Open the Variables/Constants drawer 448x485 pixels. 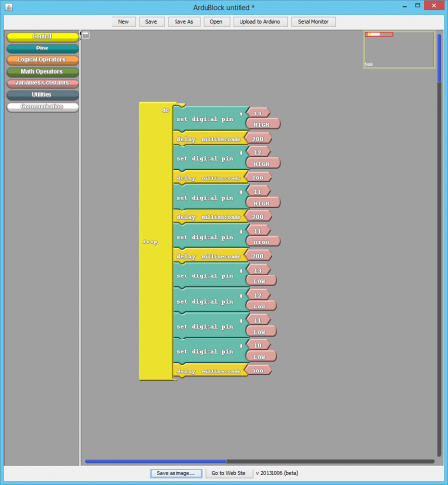point(43,83)
